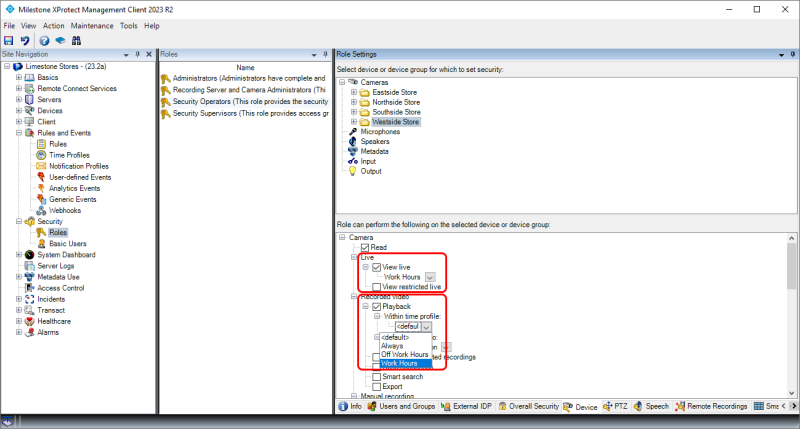Click the Webhooks icon
The image size is (800, 429).
point(41,210)
